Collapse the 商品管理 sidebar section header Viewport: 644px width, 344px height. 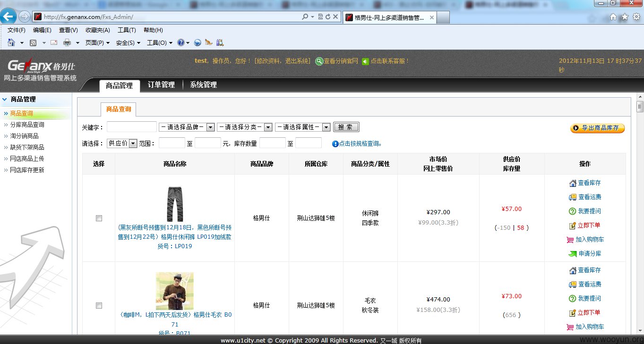coord(36,99)
